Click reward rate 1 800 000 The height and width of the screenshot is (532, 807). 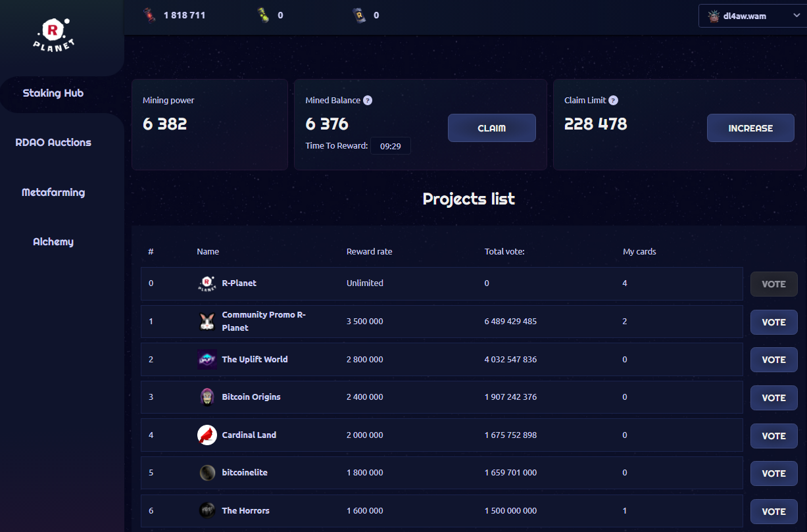click(365, 473)
